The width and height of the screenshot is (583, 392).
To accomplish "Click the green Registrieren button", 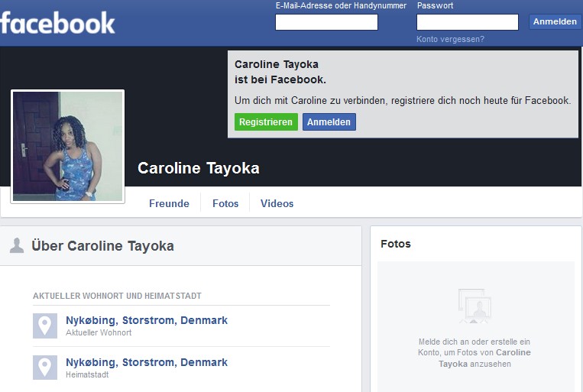I will [266, 122].
